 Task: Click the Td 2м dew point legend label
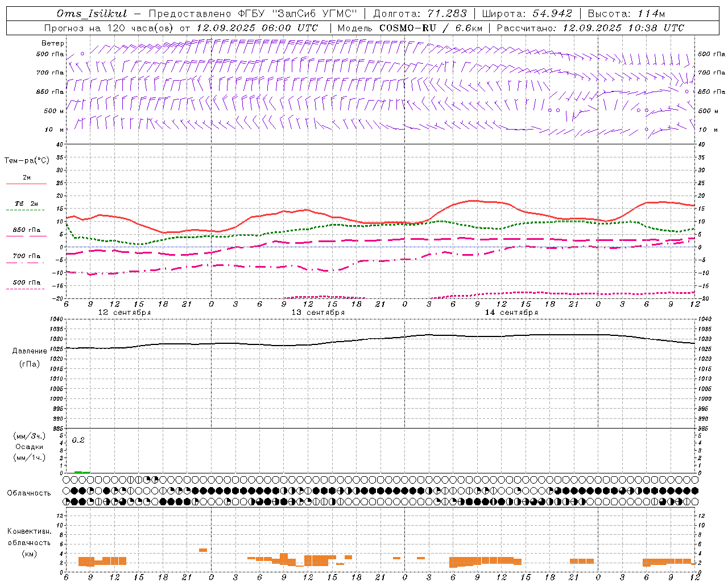tap(27, 203)
